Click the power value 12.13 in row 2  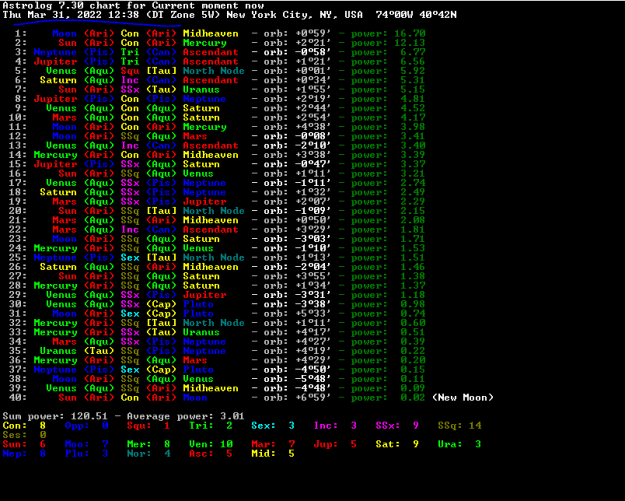(x=410, y=43)
